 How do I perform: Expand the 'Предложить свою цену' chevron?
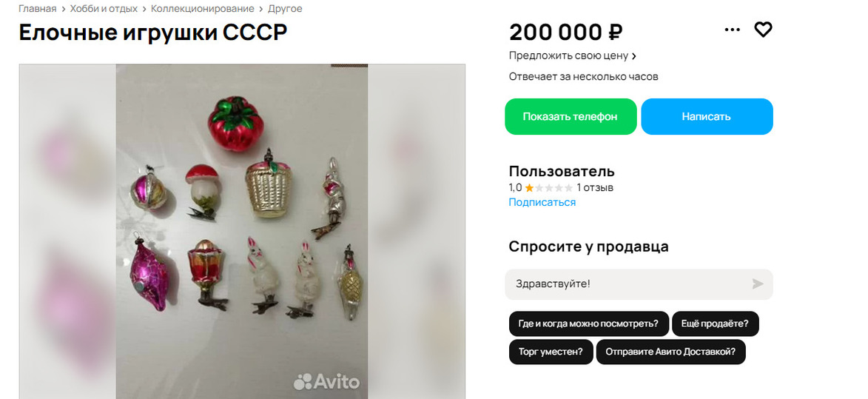coord(634,56)
